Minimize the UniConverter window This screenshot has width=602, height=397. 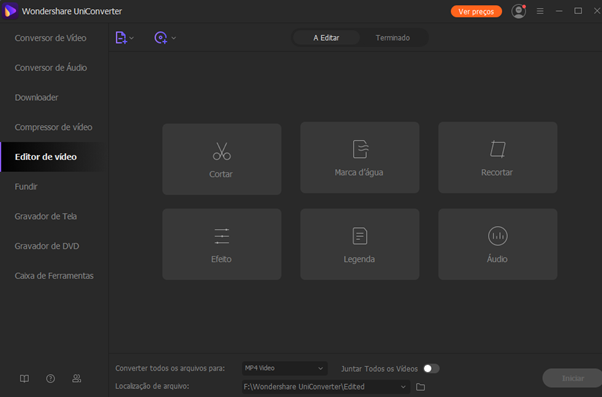click(x=559, y=11)
